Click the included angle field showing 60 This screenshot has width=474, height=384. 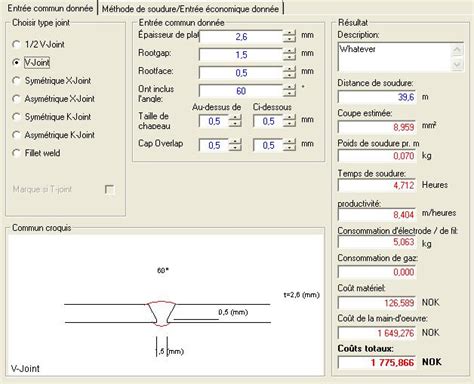click(x=241, y=91)
